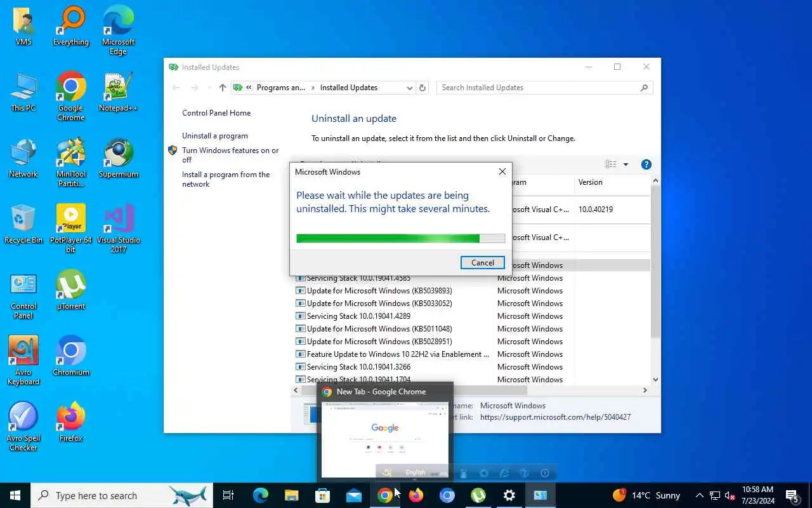Open Visual Studio 2017 desktop shortcut
The image size is (812, 508).
click(118, 229)
